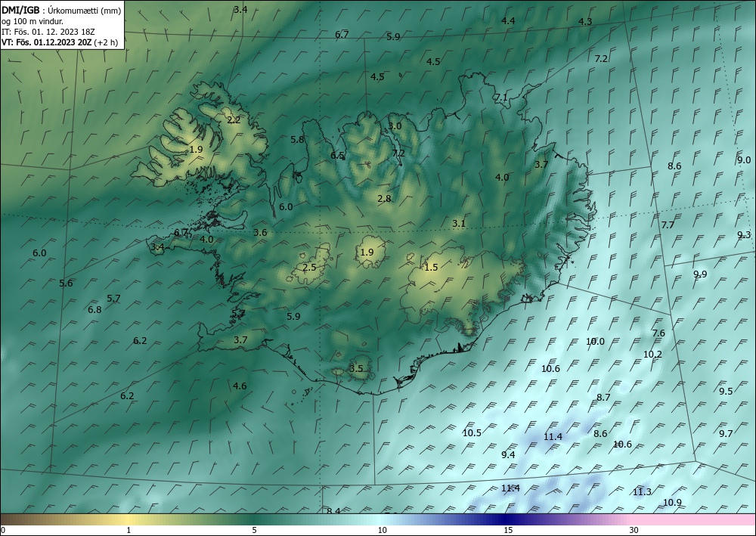Click the 9.5 value on the map
756x536 pixels.
coord(726,391)
